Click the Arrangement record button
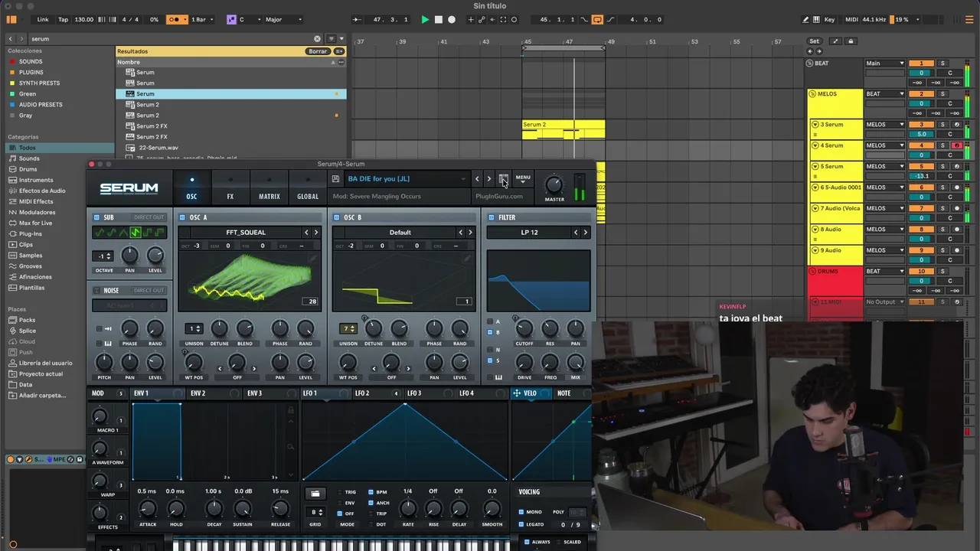Screen dimensions: 980x551 tap(452, 20)
